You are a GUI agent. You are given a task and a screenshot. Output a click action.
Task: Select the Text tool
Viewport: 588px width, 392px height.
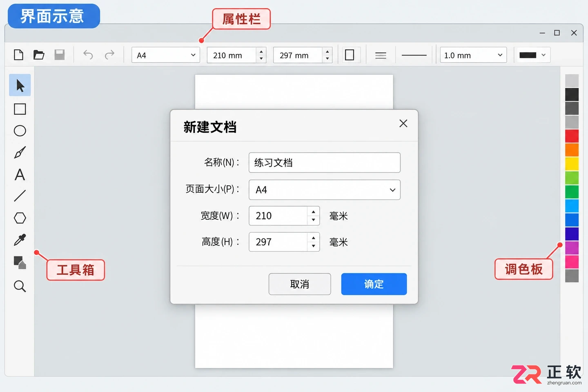[20, 175]
